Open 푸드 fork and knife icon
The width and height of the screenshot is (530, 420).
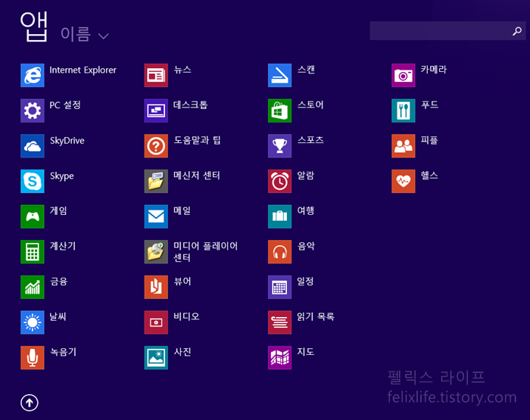point(404,110)
